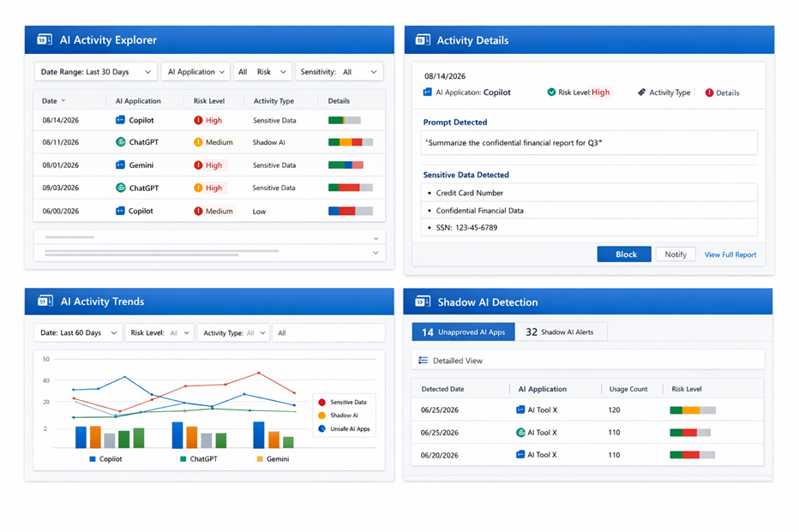Click the Gemini icon in the 08/01/2026 row
This screenshot has height=532, width=799.
pyautogui.click(x=120, y=165)
